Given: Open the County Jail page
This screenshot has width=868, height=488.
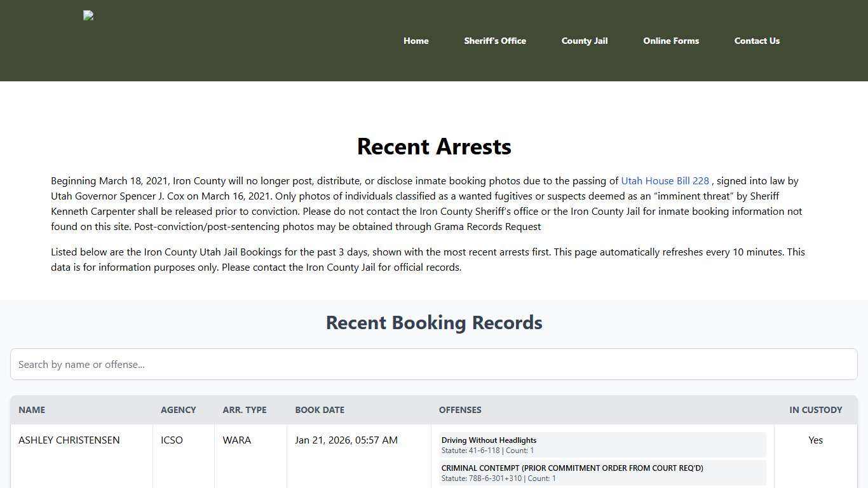Looking at the screenshot, I should (584, 41).
